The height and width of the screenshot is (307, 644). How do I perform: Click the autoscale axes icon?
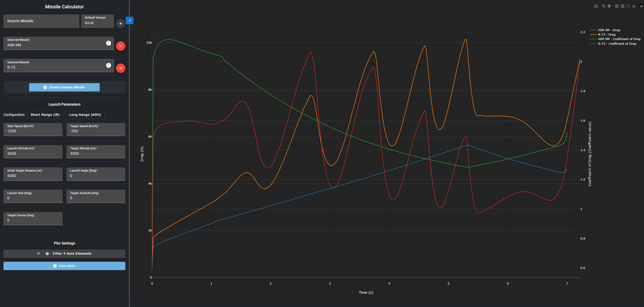click(x=629, y=6)
